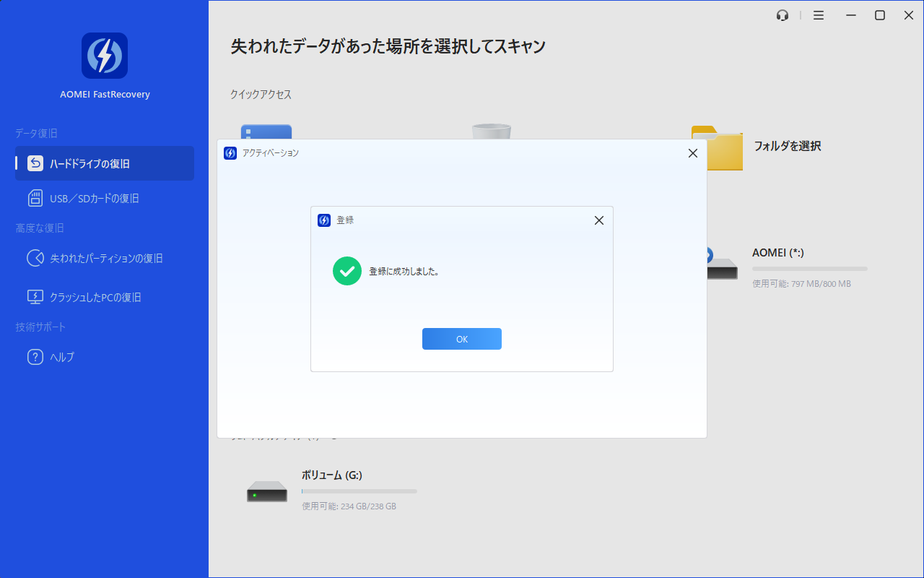Open ヘルプ in the sidebar

[x=62, y=357]
